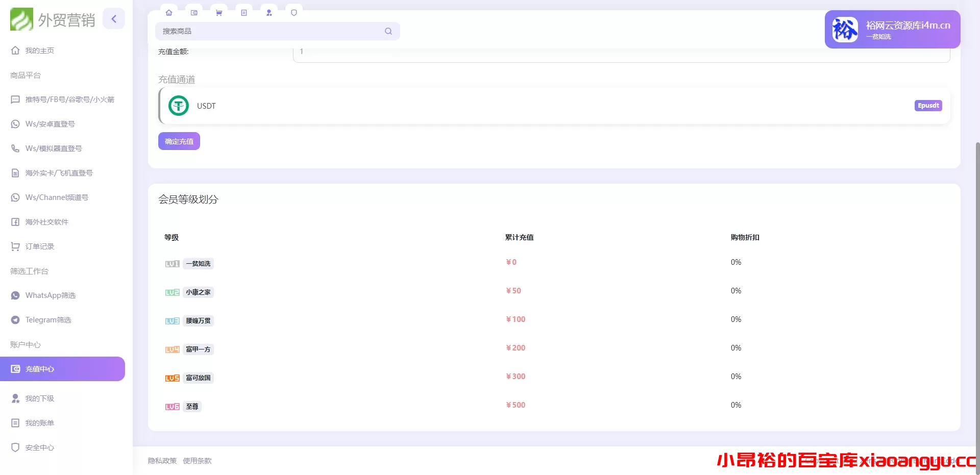Click the Epusdt badge
The image size is (980, 475).
click(928, 106)
